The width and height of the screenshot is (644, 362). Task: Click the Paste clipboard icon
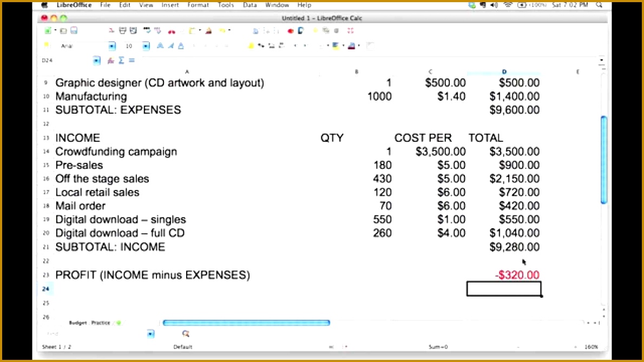click(192, 31)
